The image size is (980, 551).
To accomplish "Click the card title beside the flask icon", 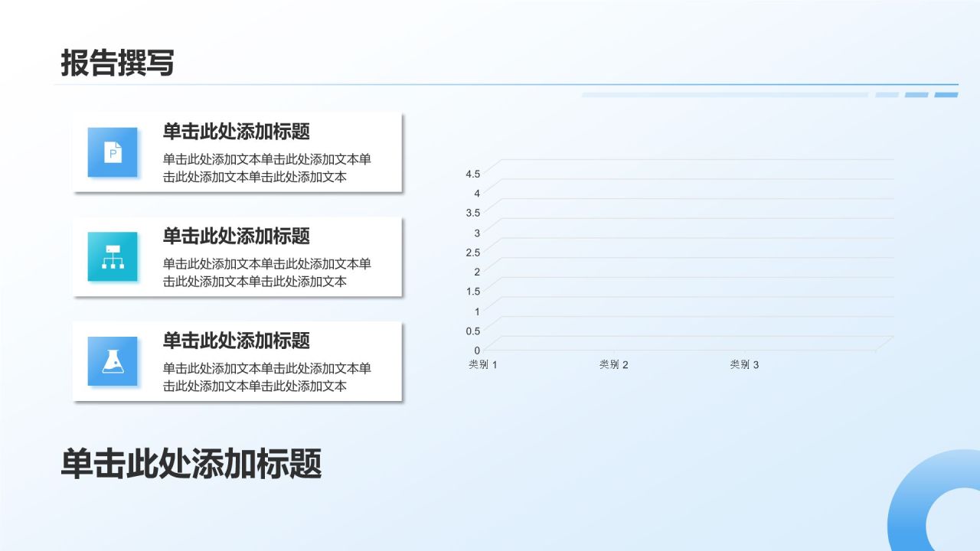I will [237, 340].
